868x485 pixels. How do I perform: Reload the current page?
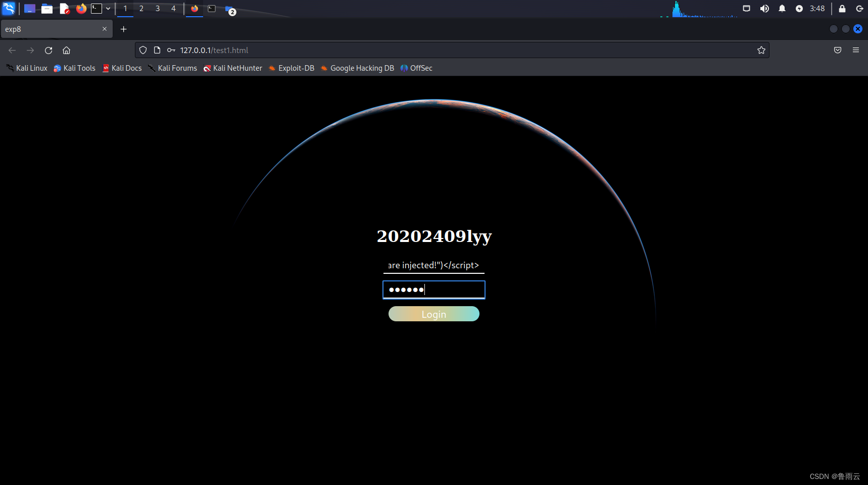49,50
